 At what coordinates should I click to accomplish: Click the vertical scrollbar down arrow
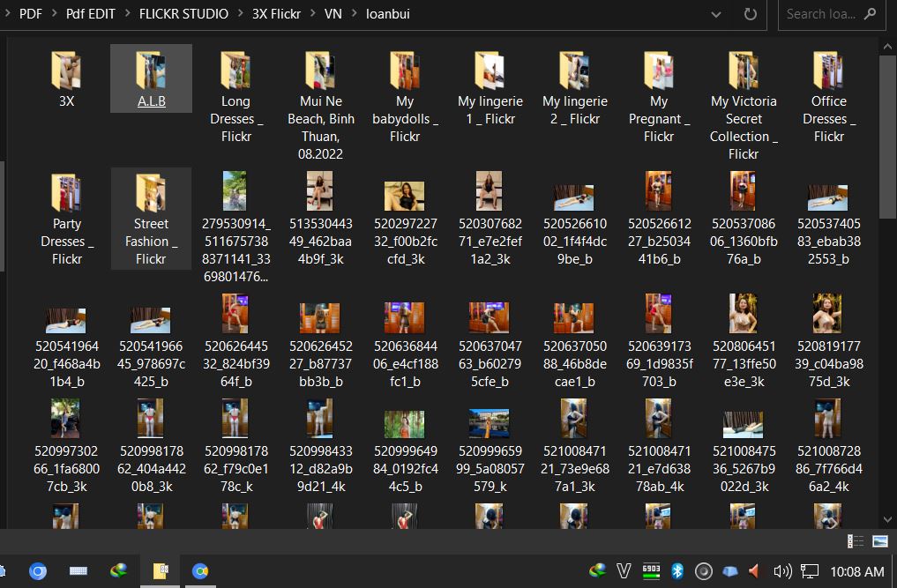coord(889,520)
